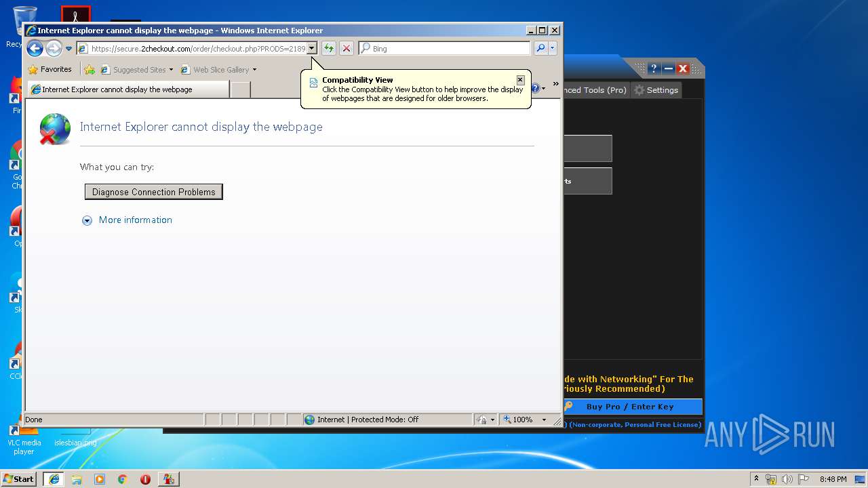Click the network tray icon
Image resolution: width=868 pixels, height=488 pixels.
[x=771, y=479]
